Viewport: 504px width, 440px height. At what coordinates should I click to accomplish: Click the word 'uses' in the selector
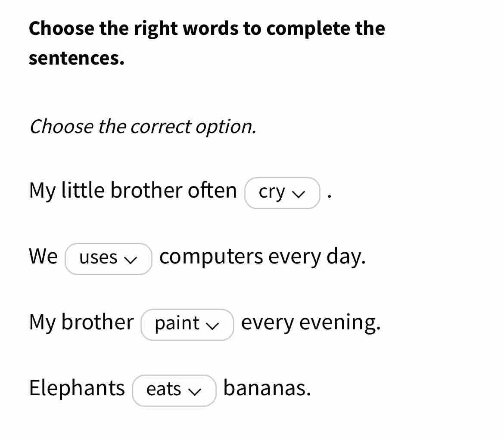coord(98,258)
